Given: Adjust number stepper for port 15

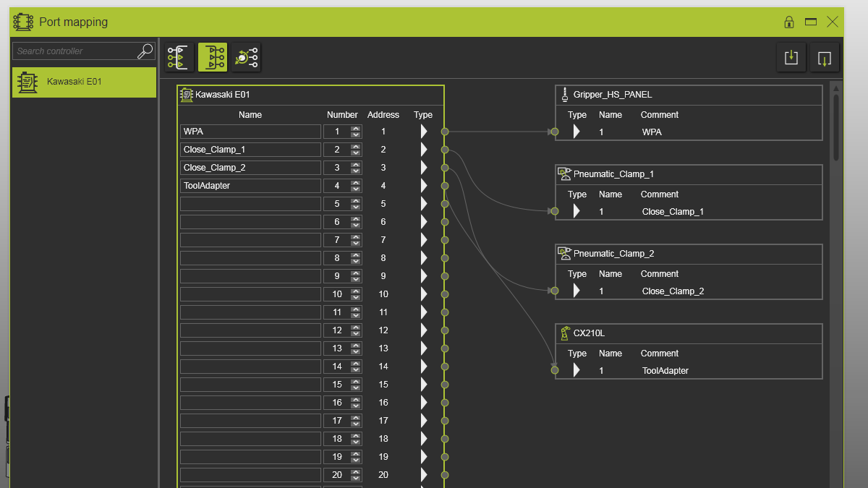Looking at the screenshot, I should click(x=355, y=385).
